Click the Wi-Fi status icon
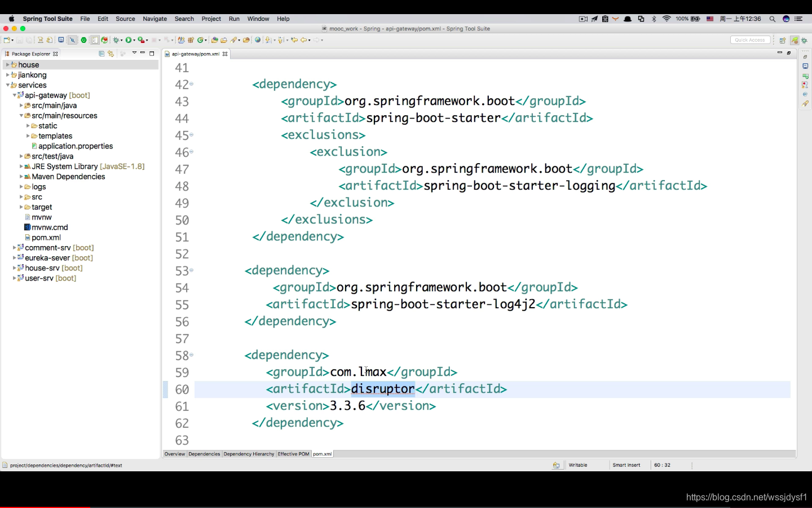The width and height of the screenshot is (812, 508). [x=667, y=19]
